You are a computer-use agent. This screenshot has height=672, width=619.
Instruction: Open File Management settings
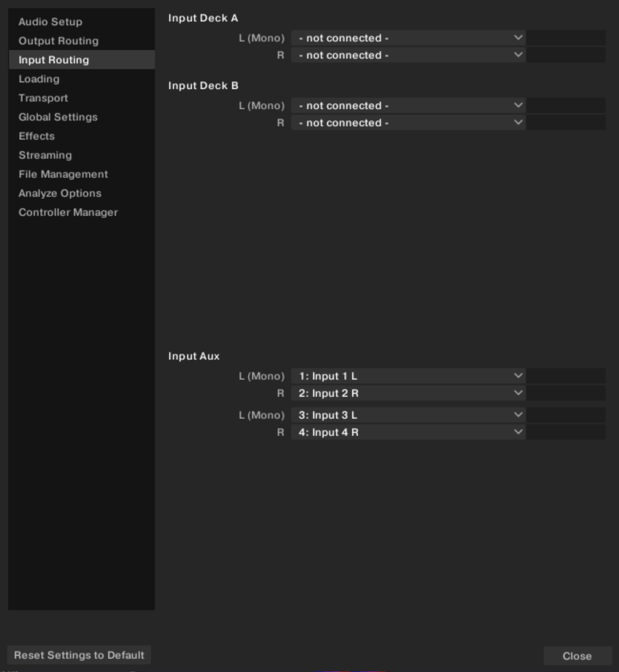pyautogui.click(x=63, y=174)
